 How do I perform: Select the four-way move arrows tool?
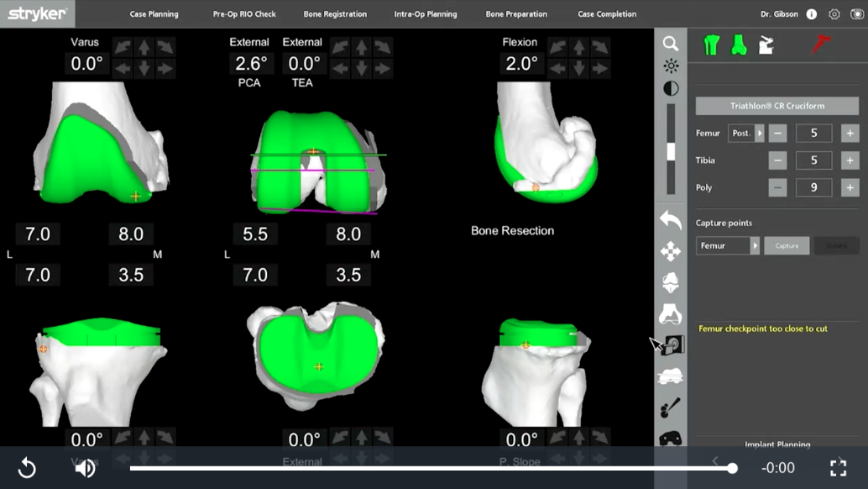click(x=671, y=251)
